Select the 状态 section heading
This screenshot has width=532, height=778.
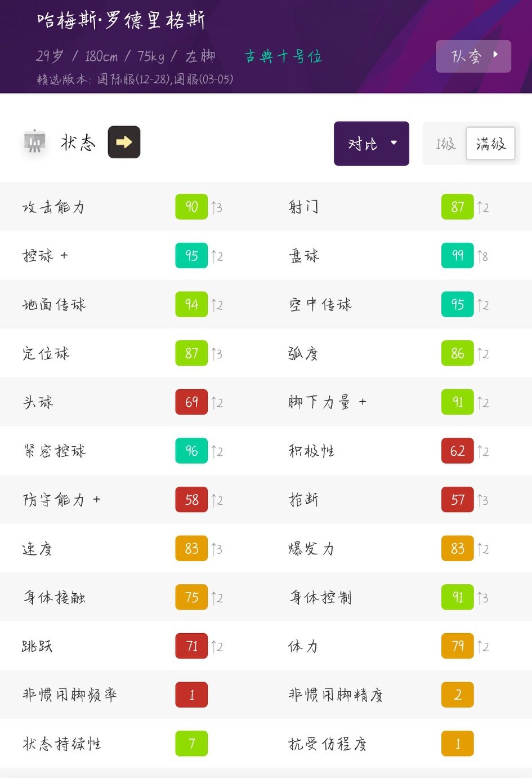[x=78, y=142]
